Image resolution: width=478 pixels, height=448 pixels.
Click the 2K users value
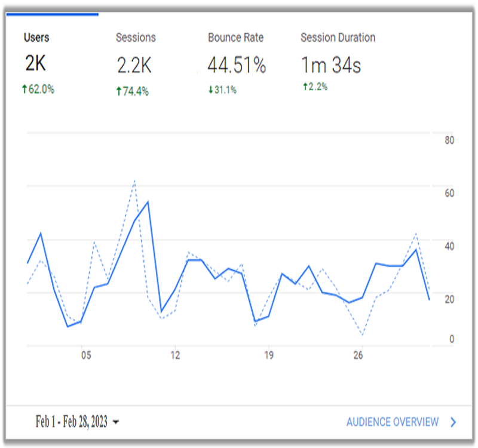pyautogui.click(x=35, y=64)
